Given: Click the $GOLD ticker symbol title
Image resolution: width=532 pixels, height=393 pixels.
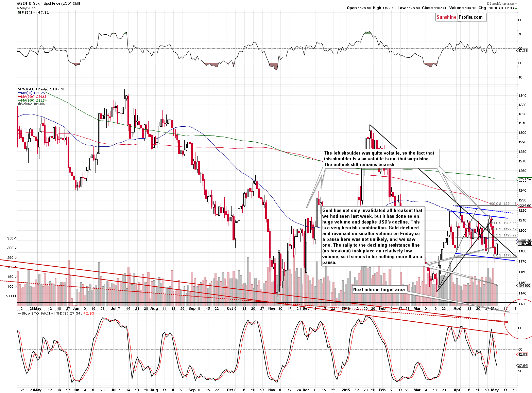Looking at the screenshot, I should pos(24,3).
